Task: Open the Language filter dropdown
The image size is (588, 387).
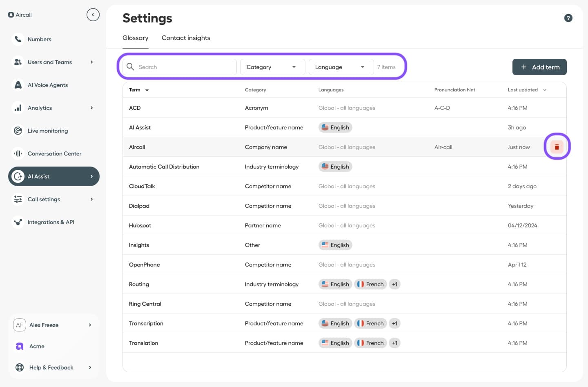Action: click(341, 67)
